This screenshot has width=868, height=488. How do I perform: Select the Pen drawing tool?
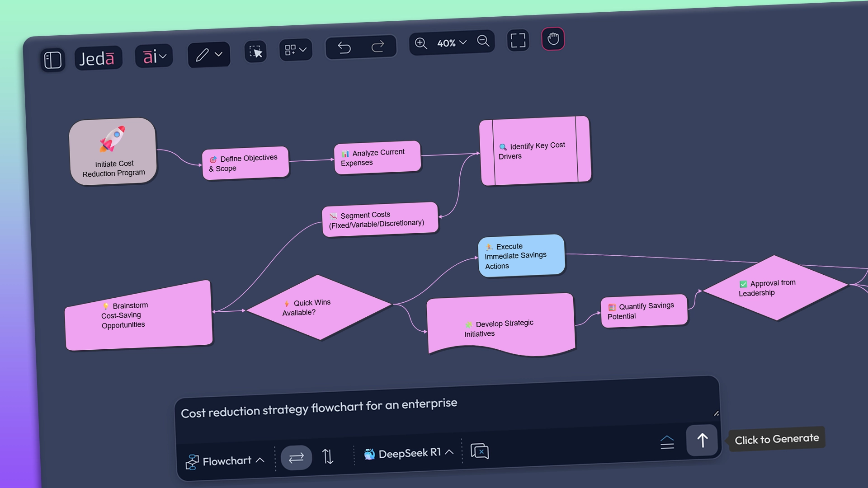[203, 54]
